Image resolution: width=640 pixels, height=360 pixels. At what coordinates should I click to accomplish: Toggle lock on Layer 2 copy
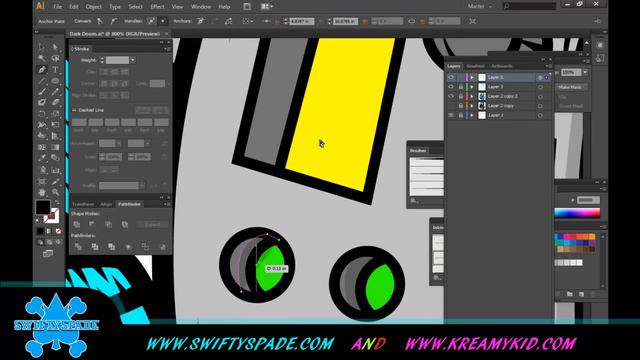(x=461, y=106)
